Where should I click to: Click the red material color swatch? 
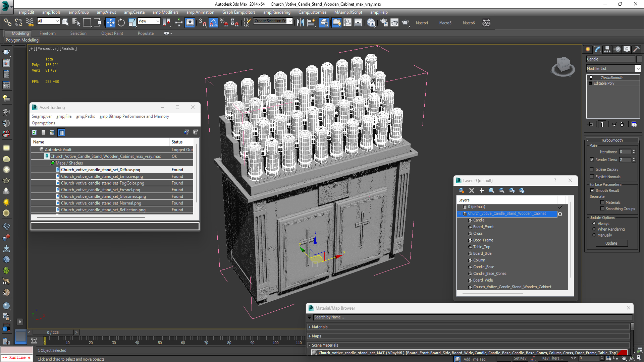pos(623,353)
